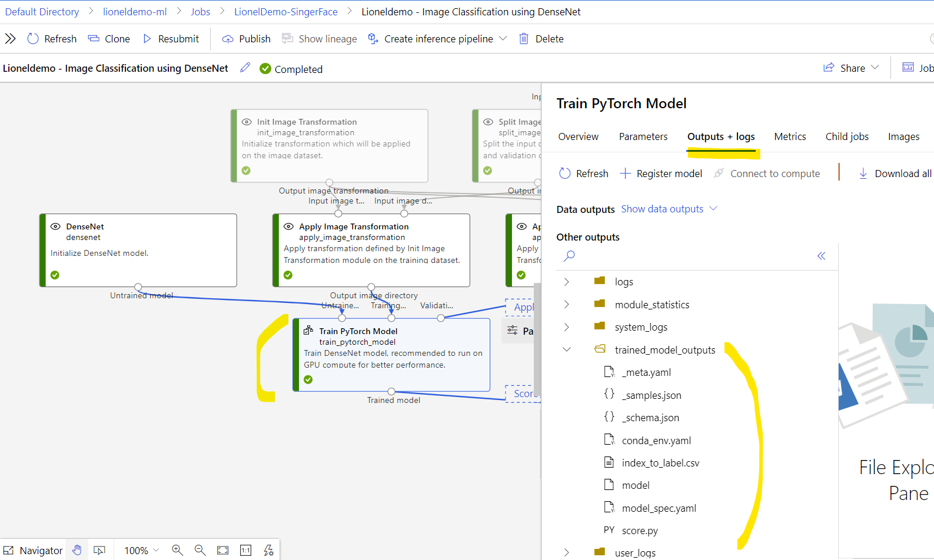
Task: Download all outputs
Action: (x=895, y=174)
